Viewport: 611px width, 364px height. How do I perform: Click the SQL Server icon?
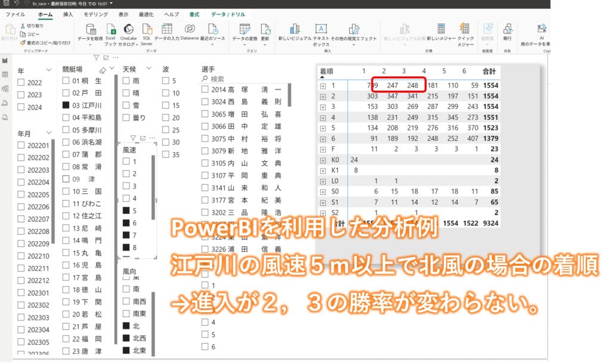point(147,29)
